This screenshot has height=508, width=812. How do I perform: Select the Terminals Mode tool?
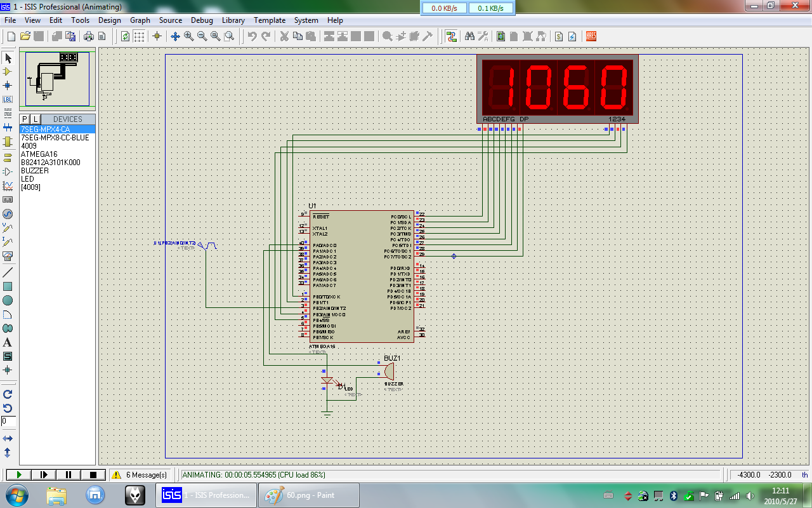point(8,157)
